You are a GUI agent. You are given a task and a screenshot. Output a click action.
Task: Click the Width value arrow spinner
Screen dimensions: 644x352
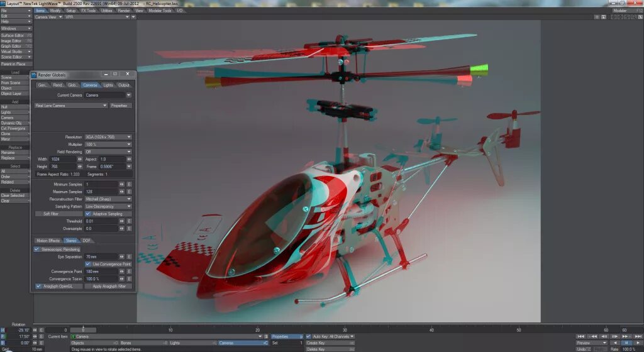[x=80, y=159]
